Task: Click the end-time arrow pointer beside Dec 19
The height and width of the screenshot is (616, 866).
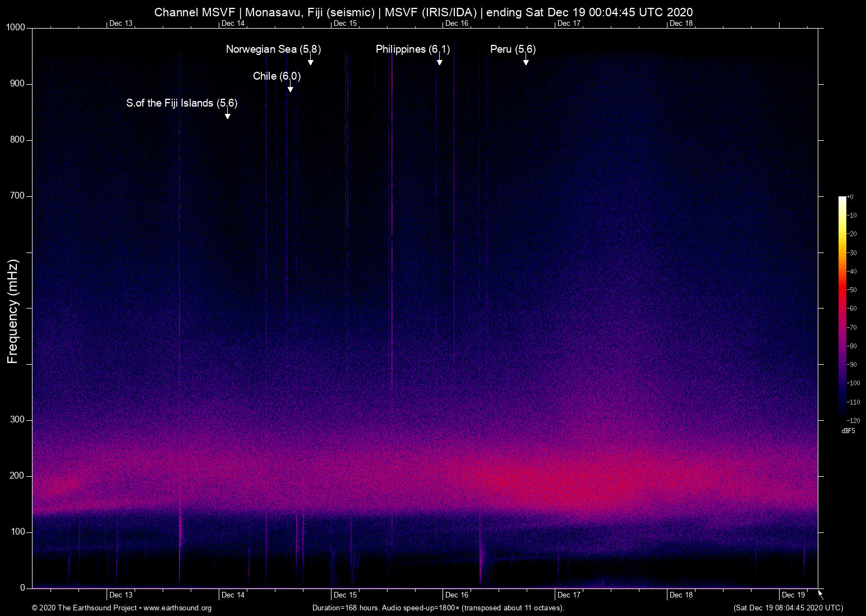Action: pos(821,594)
